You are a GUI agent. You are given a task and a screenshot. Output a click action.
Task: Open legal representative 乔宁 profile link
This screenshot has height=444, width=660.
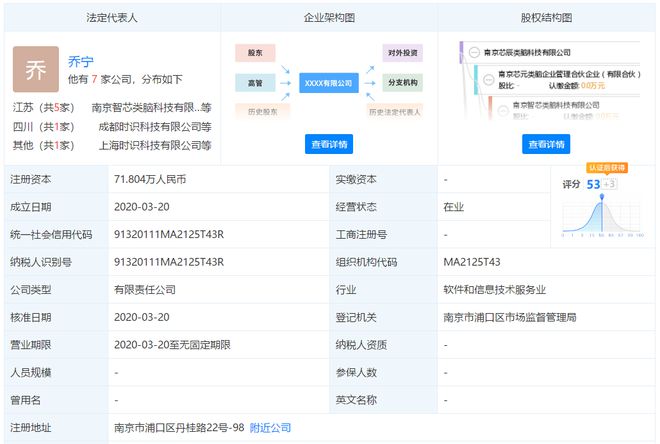click(81, 62)
